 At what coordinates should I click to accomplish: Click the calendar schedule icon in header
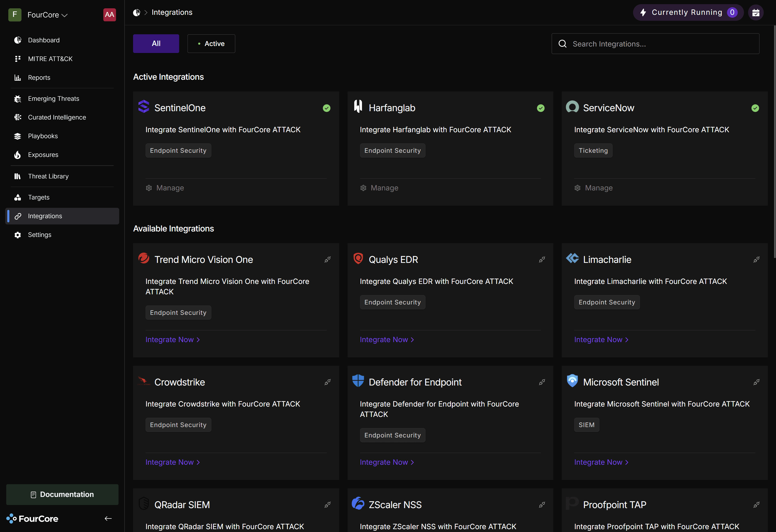coord(756,13)
